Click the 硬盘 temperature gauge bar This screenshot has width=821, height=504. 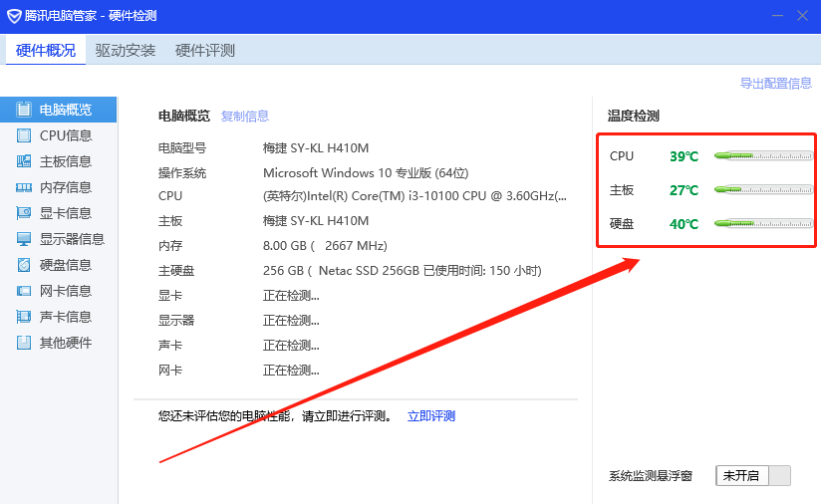[763, 224]
